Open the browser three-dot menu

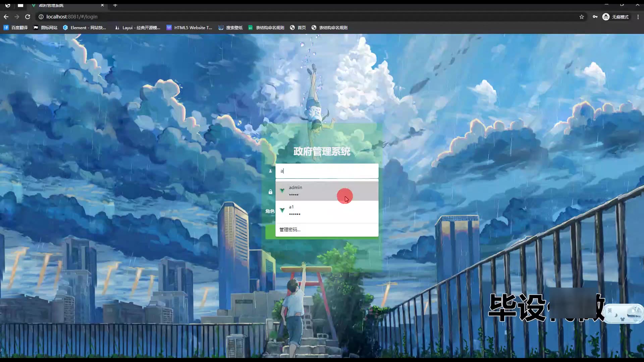pyautogui.click(x=638, y=17)
